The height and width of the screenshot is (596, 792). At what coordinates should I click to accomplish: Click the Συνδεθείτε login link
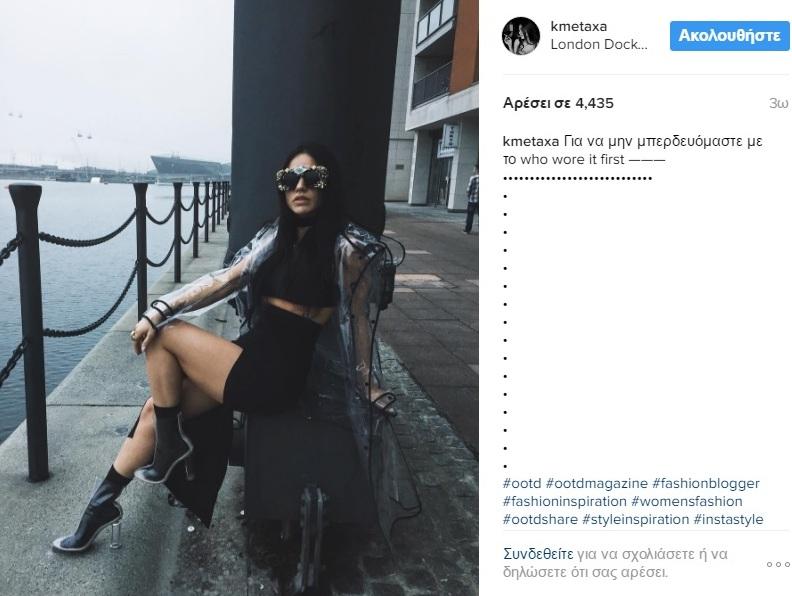coord(538,554)
